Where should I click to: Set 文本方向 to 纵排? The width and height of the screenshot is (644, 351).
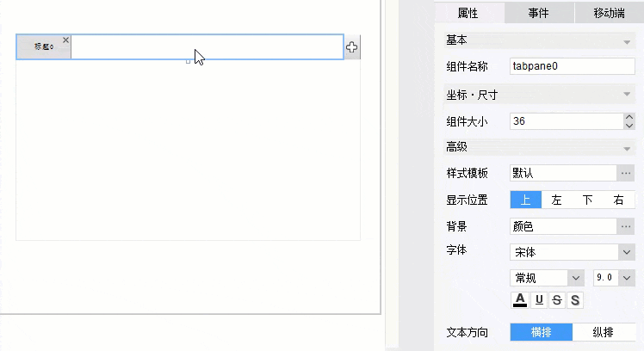point(604,332)
